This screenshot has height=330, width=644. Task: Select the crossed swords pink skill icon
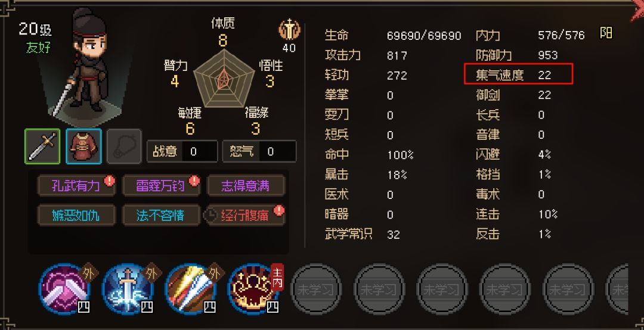tap(64, 289)
